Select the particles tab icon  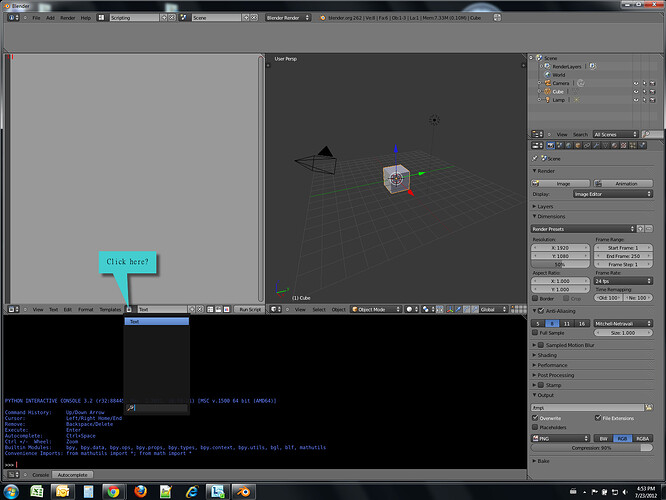633,145
